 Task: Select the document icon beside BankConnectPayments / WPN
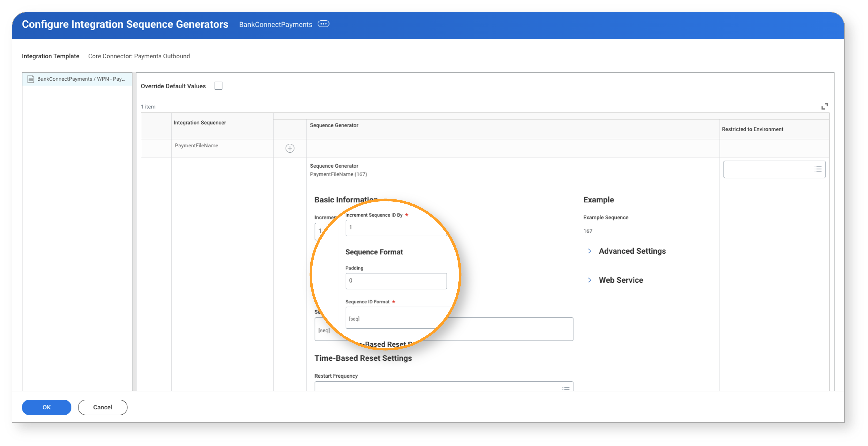(31, 79)
